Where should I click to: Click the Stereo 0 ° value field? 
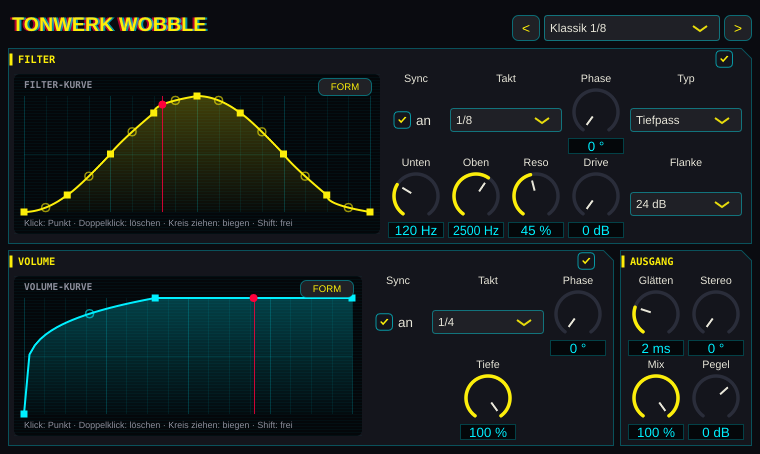click(x=716, y=348)
